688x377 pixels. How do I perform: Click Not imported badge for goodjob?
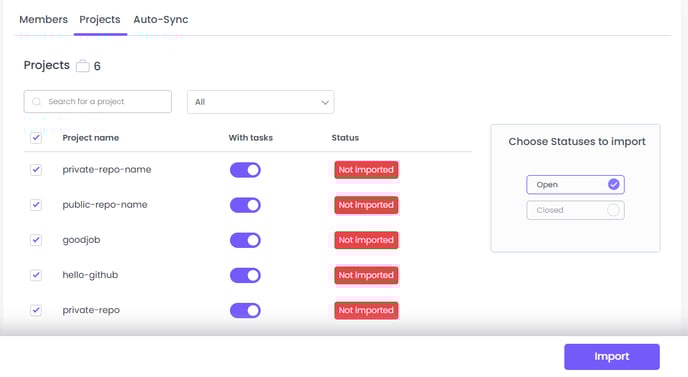[x=366, y=240]
